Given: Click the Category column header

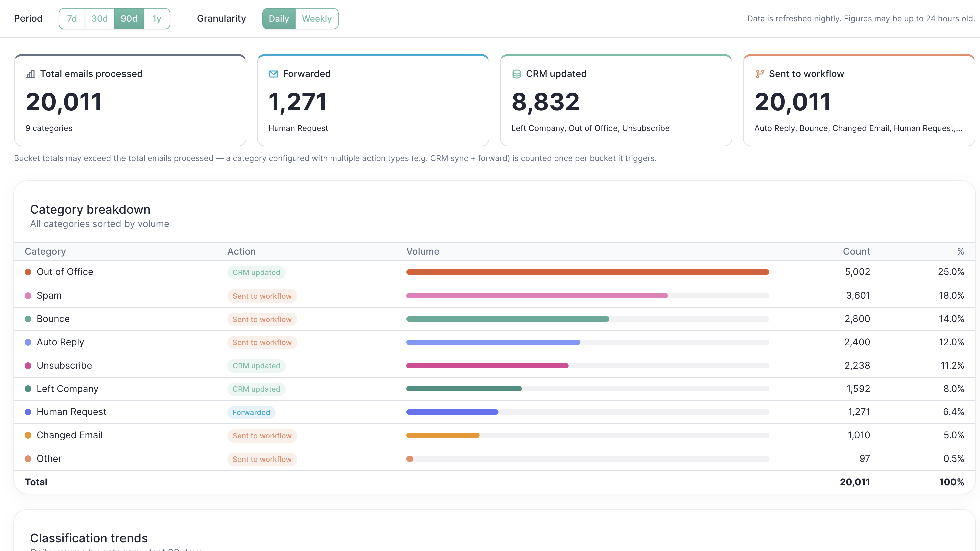Looking at the screenshot, I should pyautogui.click(x=45, y=251).
